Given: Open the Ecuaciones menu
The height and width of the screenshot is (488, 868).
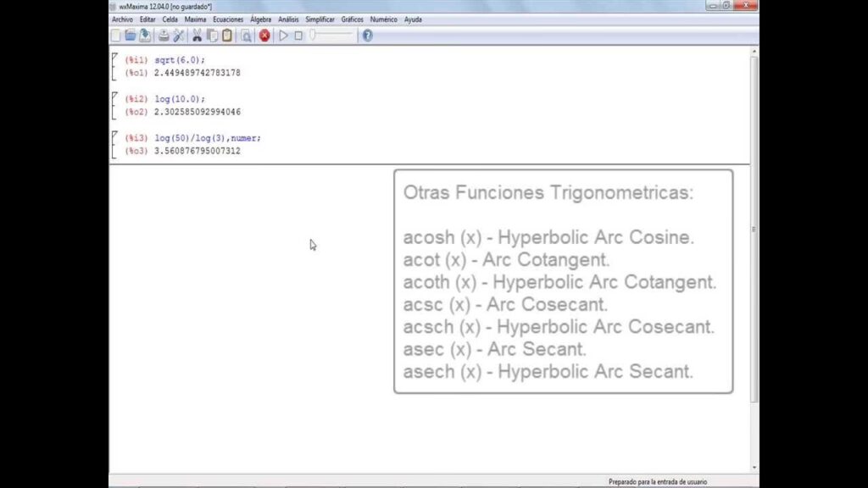Looking at the screenshot, I should coord(228,19).
